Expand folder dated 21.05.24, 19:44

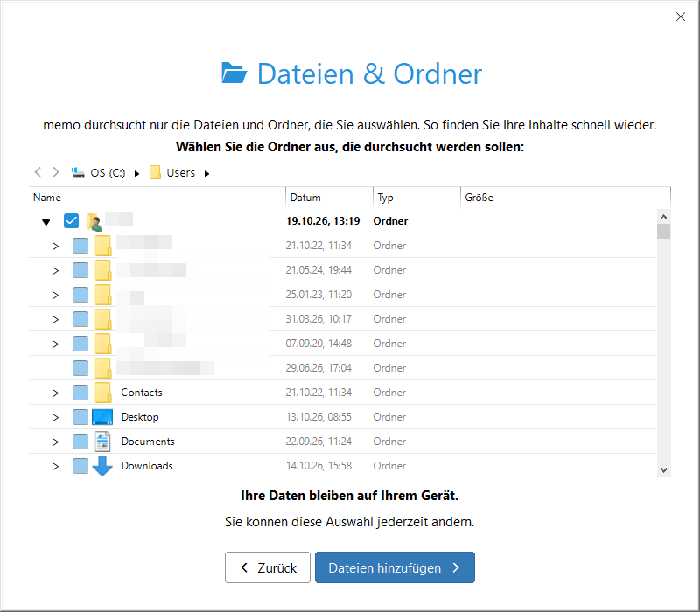pos(55,271)
